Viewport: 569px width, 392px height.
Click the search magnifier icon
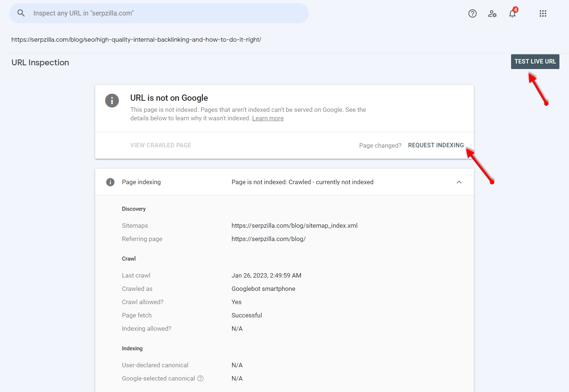pos(21,13)
